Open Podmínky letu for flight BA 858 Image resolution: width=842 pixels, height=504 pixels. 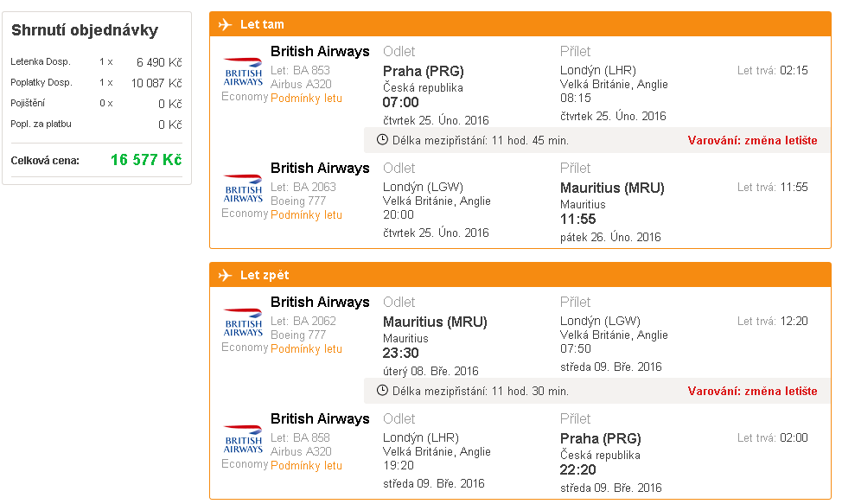[306, 465]
